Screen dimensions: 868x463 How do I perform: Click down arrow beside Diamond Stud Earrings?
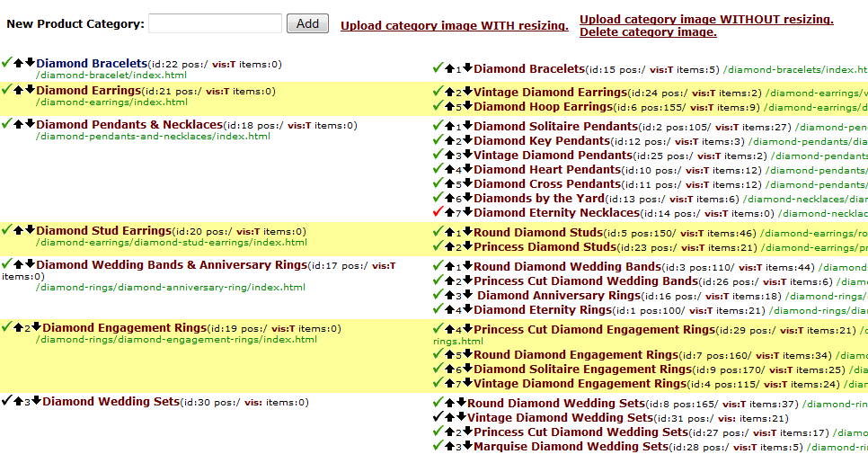[30, 231]
